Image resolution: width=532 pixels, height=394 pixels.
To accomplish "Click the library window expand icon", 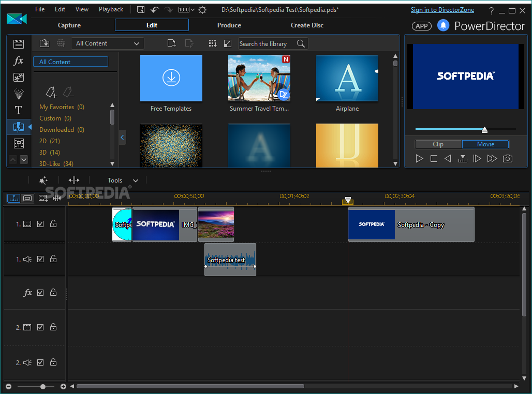I will click(x=228, y=43).
